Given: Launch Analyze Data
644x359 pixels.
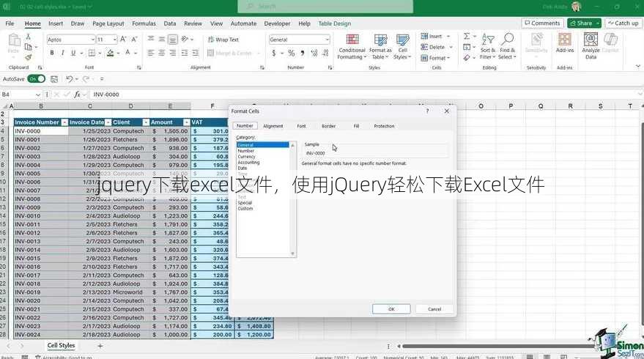Looking at the screenshot, I should point(591,46).
